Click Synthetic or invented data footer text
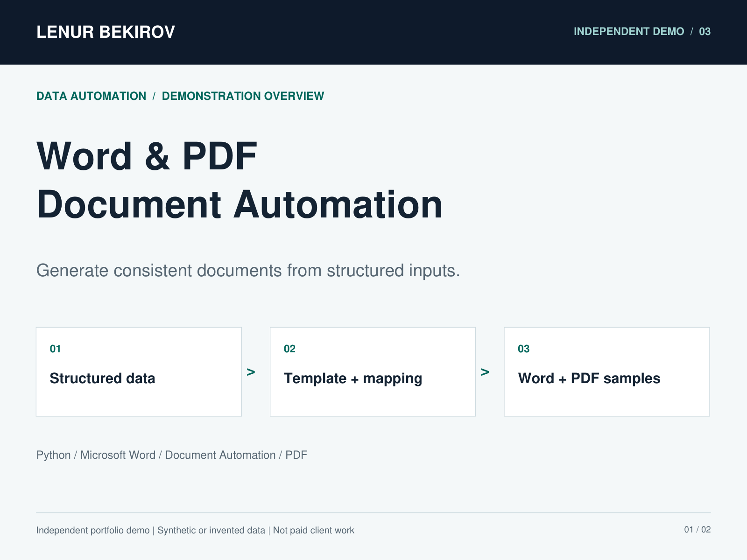The image size is (747, 560). point(211,531)
